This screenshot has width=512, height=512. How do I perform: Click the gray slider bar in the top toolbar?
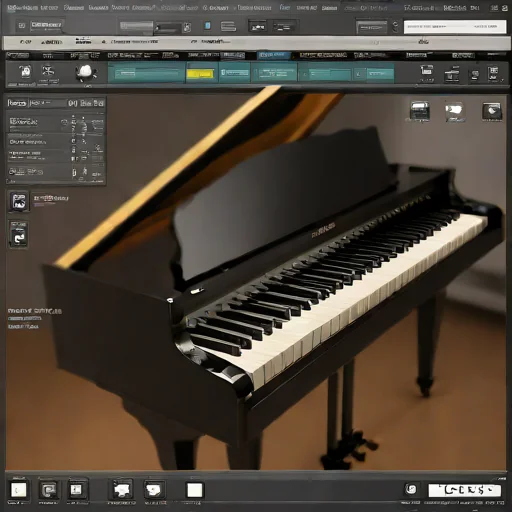coord(136,26)
